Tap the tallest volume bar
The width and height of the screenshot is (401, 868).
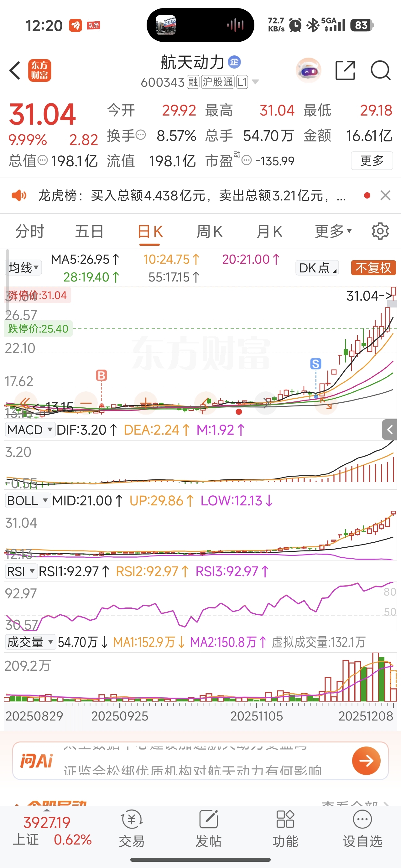(375, 677)
